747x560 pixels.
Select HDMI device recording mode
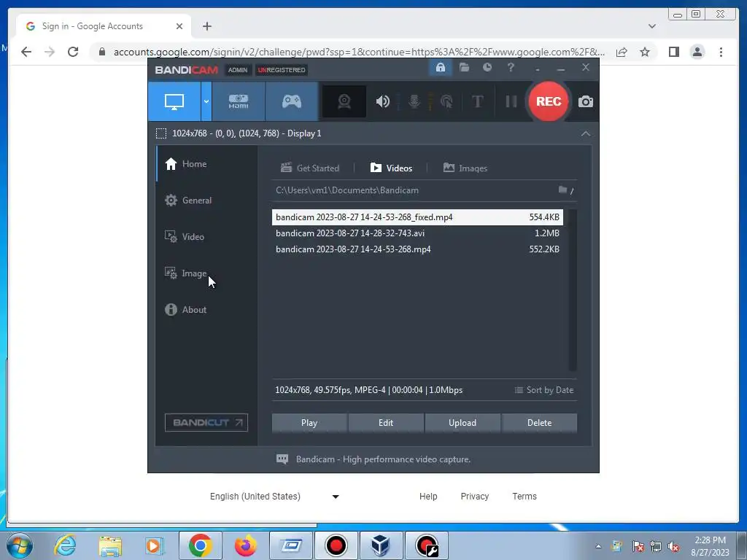coord(239,101)
